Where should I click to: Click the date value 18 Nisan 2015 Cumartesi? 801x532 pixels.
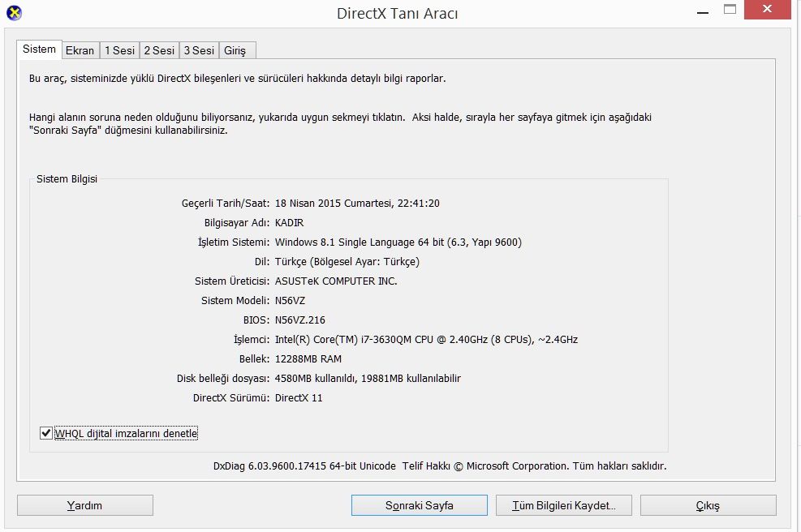357,204
